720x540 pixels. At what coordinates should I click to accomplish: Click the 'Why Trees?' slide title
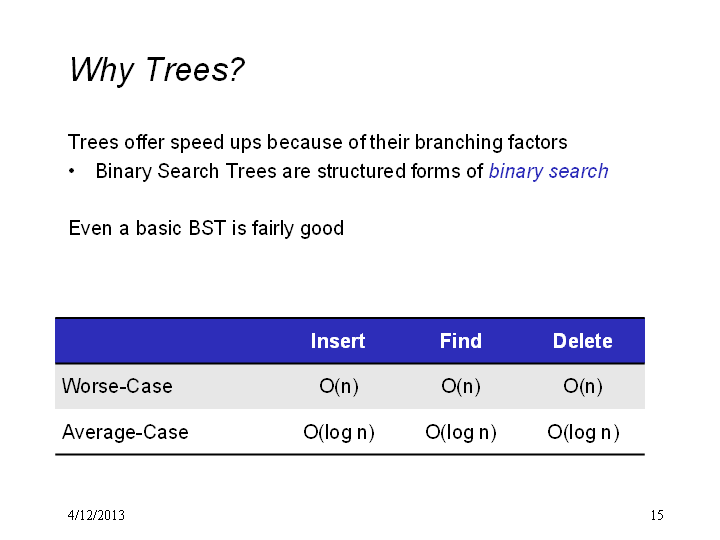pos(157,70)
